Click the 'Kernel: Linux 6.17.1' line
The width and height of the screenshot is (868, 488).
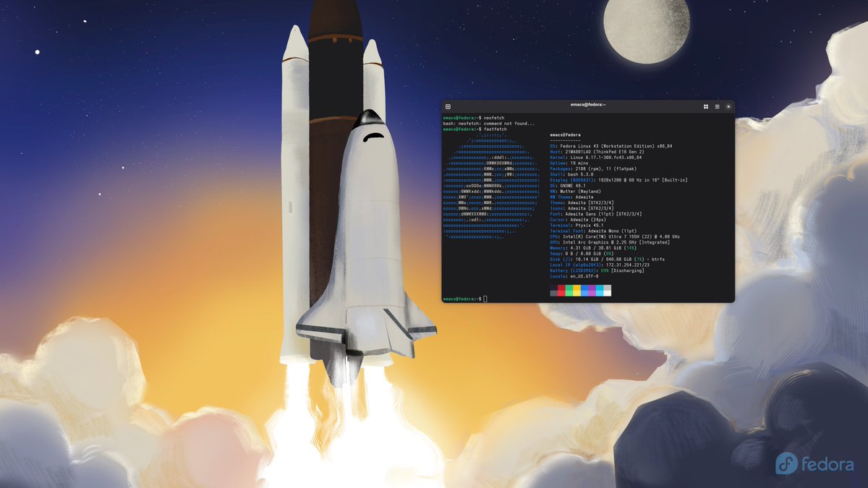(595, 157)
